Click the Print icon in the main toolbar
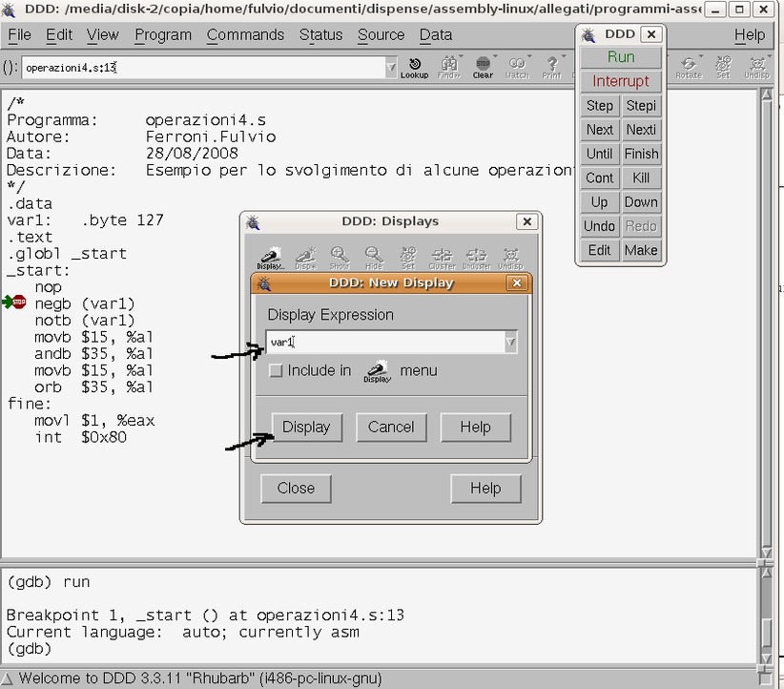Image resolution: width=784 pixels, height=689 pixels. click(x=551, y=68)
